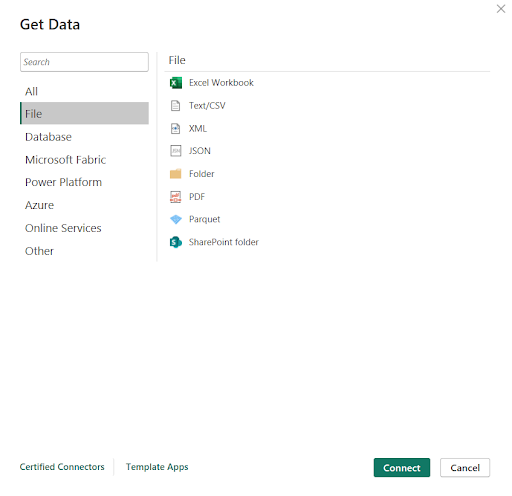This screenshot has height=496, width=512.
Task: Click the PDF connector icon
Action: [x=176, y=197]
